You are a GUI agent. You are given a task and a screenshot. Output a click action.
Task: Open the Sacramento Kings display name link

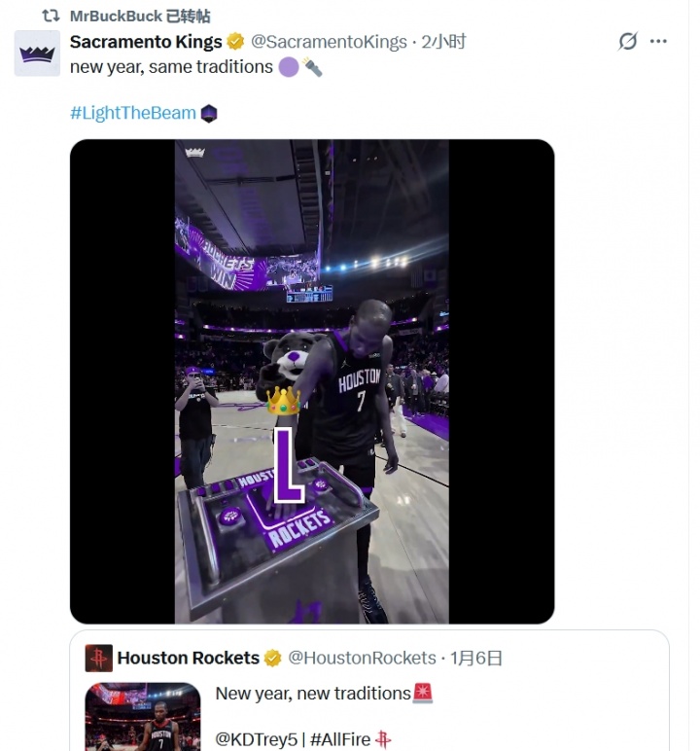146,42
